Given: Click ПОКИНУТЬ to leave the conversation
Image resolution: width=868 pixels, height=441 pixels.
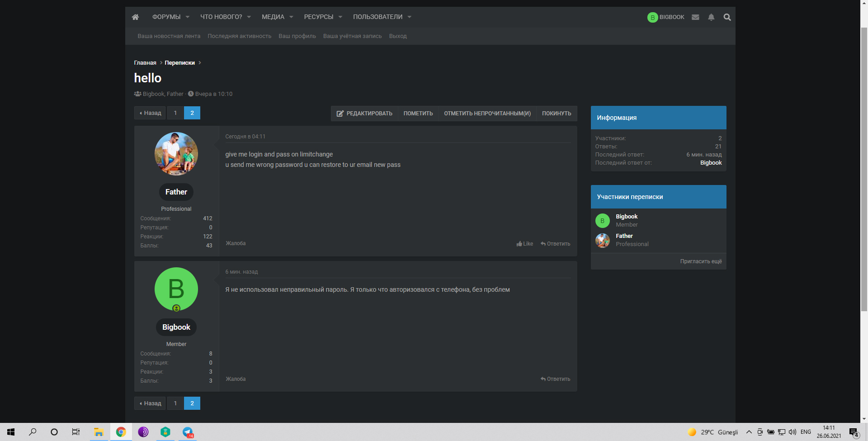Looking at the screenshot, I should click(x=556, y=114).
